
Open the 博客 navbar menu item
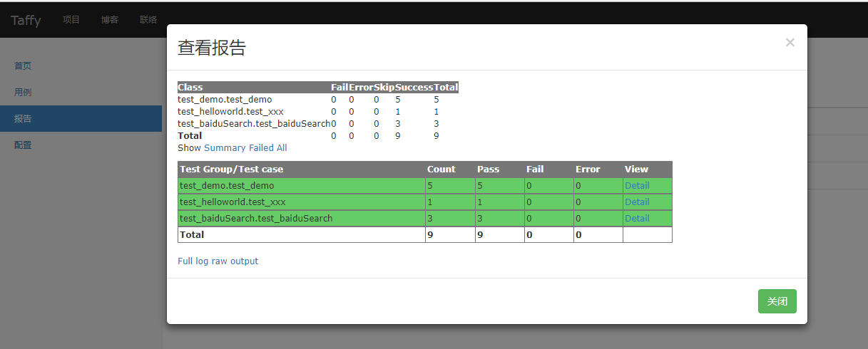110,20
